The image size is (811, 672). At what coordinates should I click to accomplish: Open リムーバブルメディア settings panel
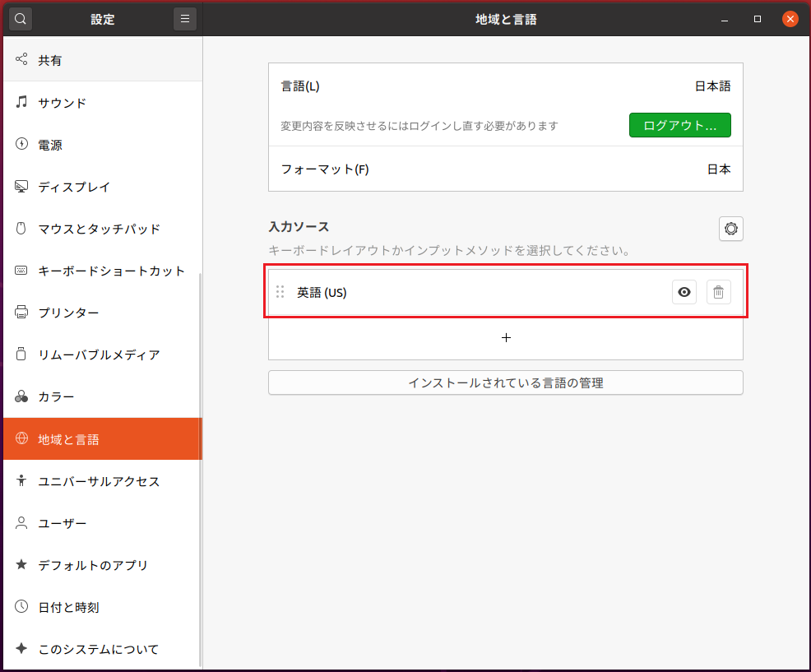(x=103, y=355)
